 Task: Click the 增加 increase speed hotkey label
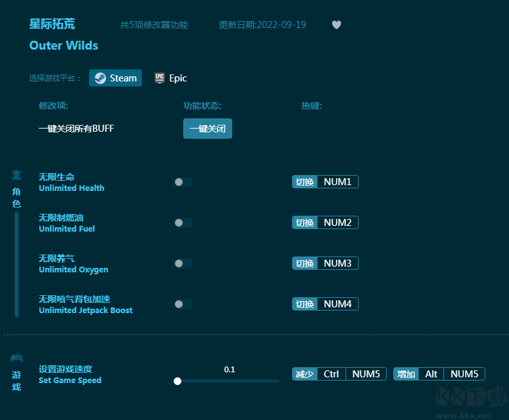point(406,374)
